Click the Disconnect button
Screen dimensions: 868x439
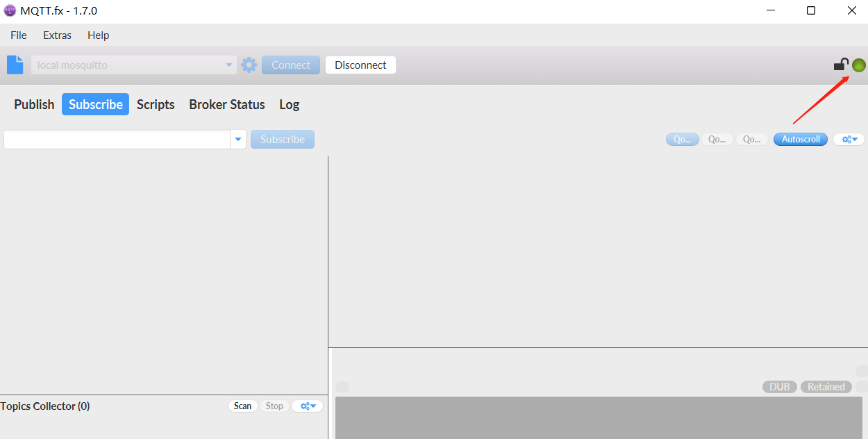360,65
